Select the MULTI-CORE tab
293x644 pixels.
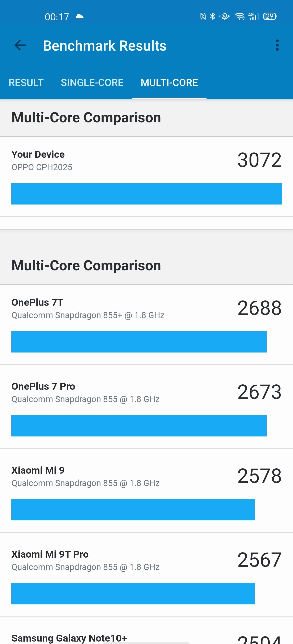[x=169, y=83]
